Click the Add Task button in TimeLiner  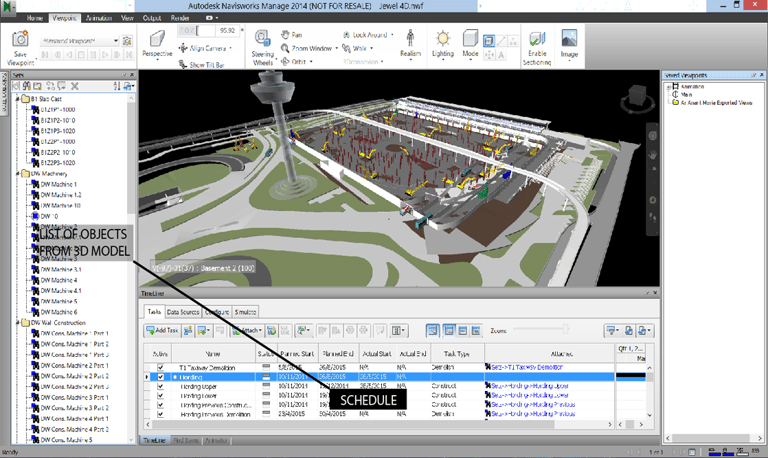162,331
